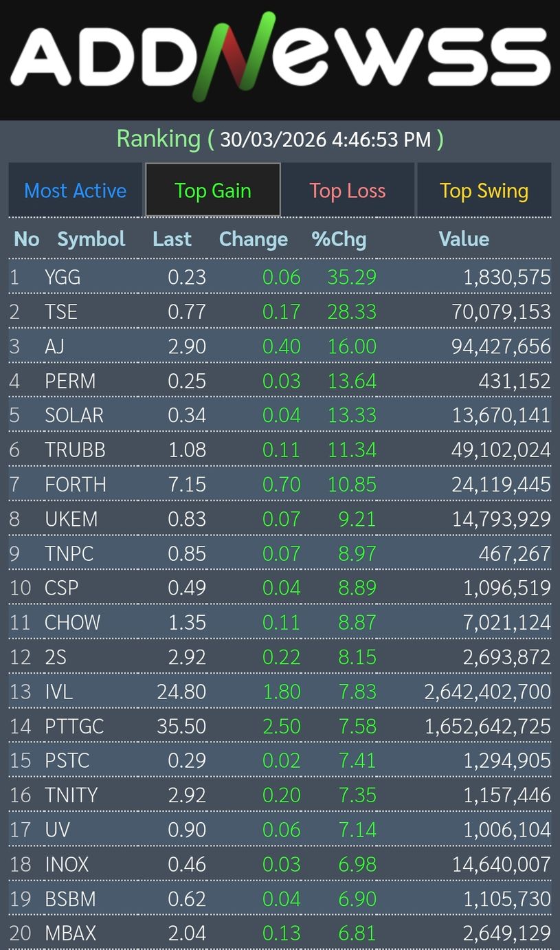Open the IVL stock row
This screenshot has width=560, height=950.
(x=58, y=691)
